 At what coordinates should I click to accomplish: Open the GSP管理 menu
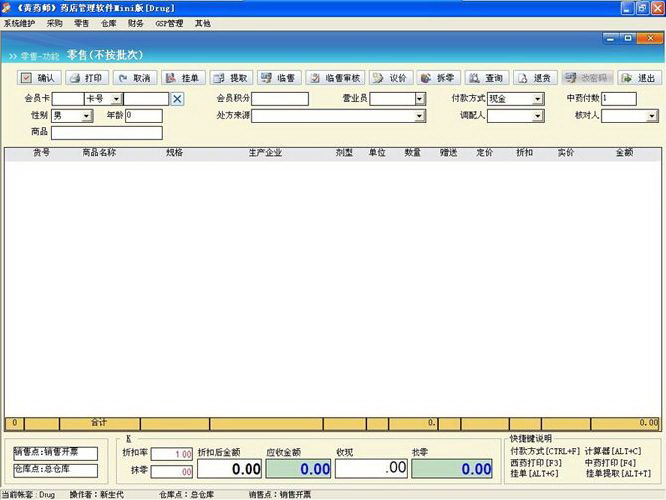[169, 24]
